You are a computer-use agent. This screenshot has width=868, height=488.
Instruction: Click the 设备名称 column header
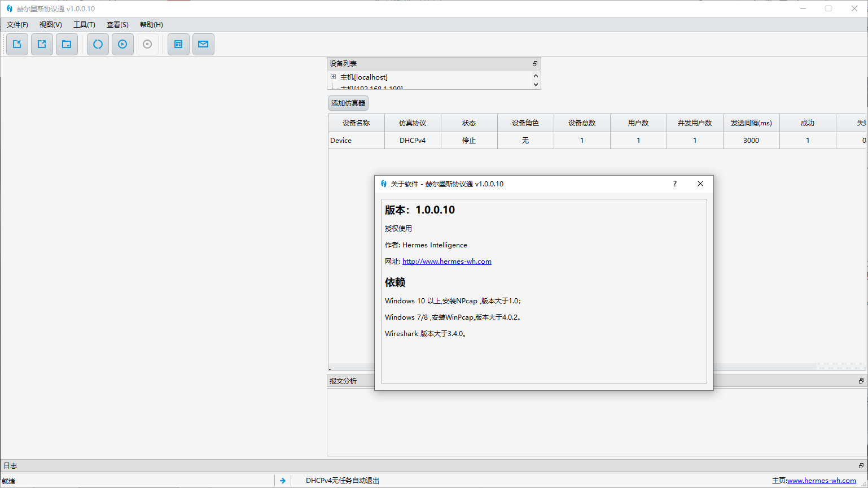[356, 123]
